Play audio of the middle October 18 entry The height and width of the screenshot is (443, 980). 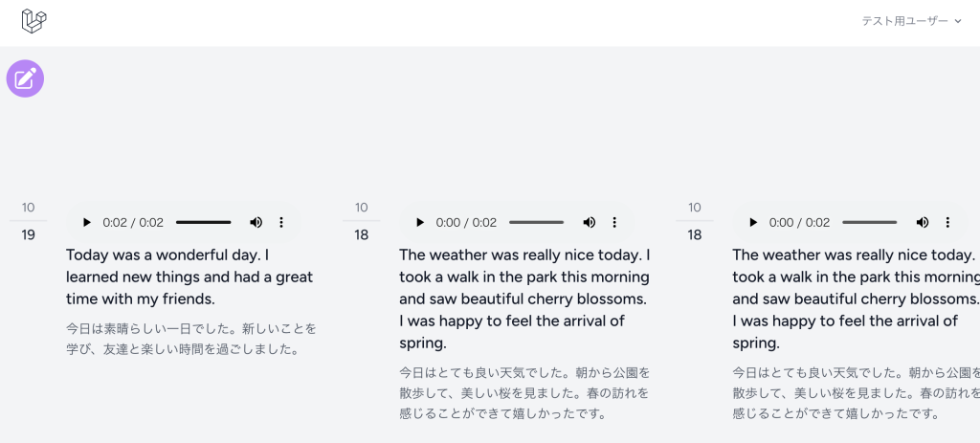[420, 222]
